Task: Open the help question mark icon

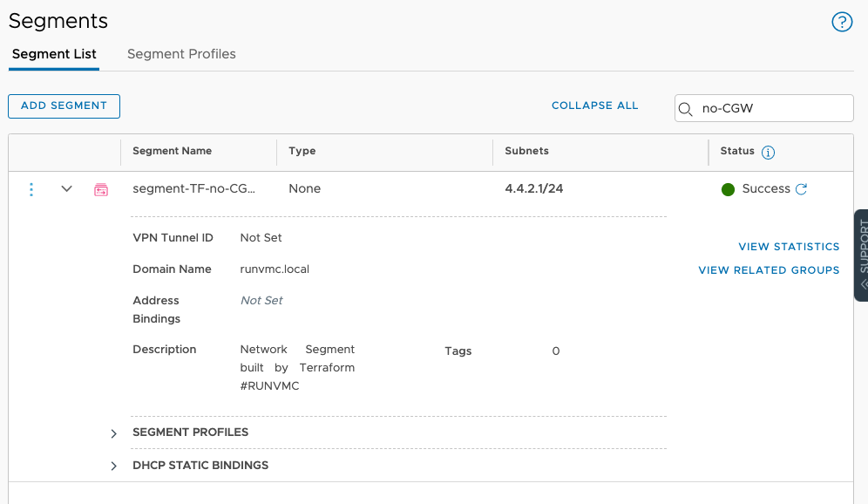Action: click(842, 22)
